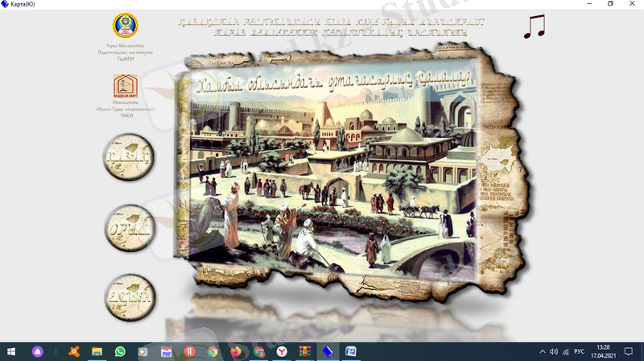
Task: Select the Kazakh language stone button
Action: 129,156
